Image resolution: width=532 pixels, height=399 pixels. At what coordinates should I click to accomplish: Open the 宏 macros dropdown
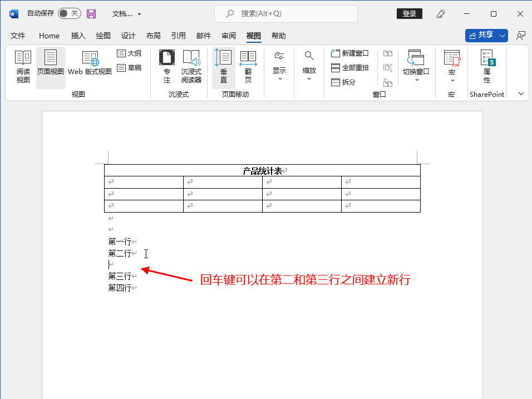pos(452,67)
